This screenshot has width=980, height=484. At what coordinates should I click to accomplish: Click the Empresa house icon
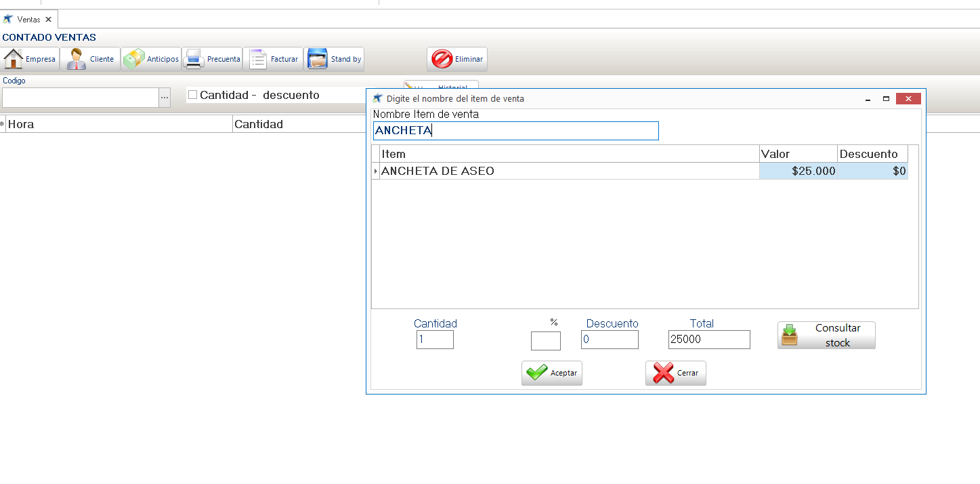pyautogui.click(x=14, y=59)
